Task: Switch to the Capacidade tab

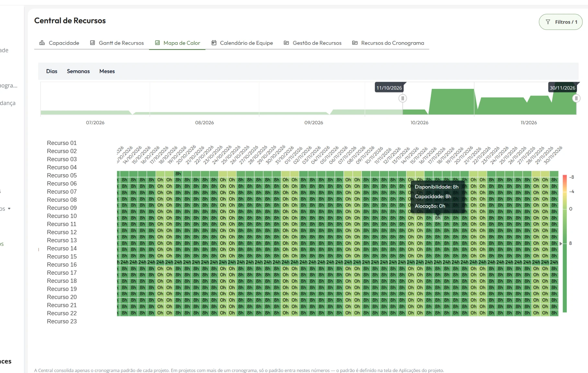Action: 59,43
